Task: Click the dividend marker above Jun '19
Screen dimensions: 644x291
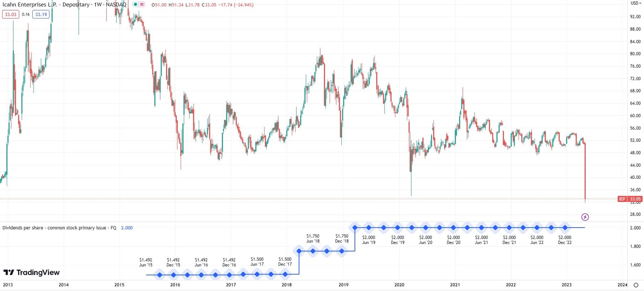Action: coord(369,228)
